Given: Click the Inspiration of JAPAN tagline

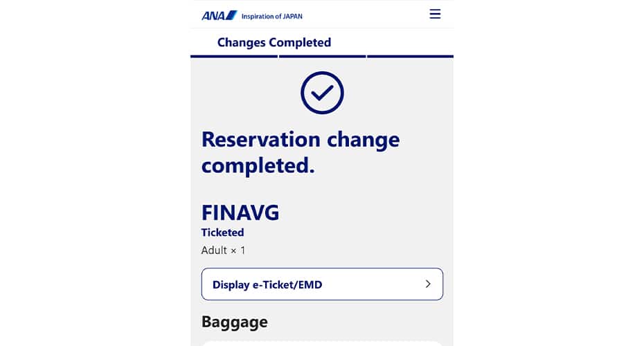Looking at the screenshot, I should pyautogui.click(x=271, y=16).
